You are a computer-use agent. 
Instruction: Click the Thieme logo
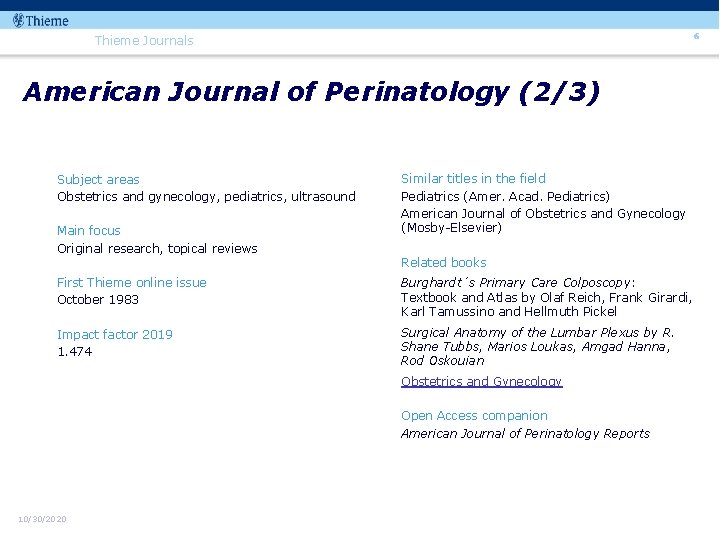pos(40,21)
